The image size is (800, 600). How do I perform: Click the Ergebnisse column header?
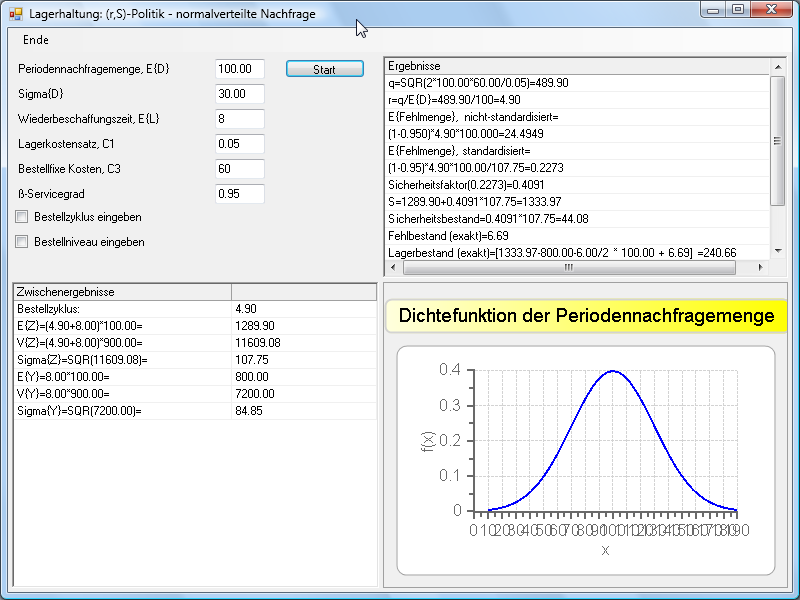[575, 66]
